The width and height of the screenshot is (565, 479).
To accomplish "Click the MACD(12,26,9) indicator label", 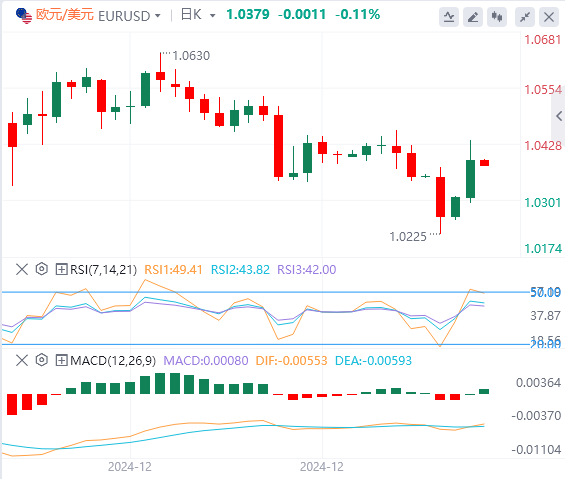I will [113, 360].
